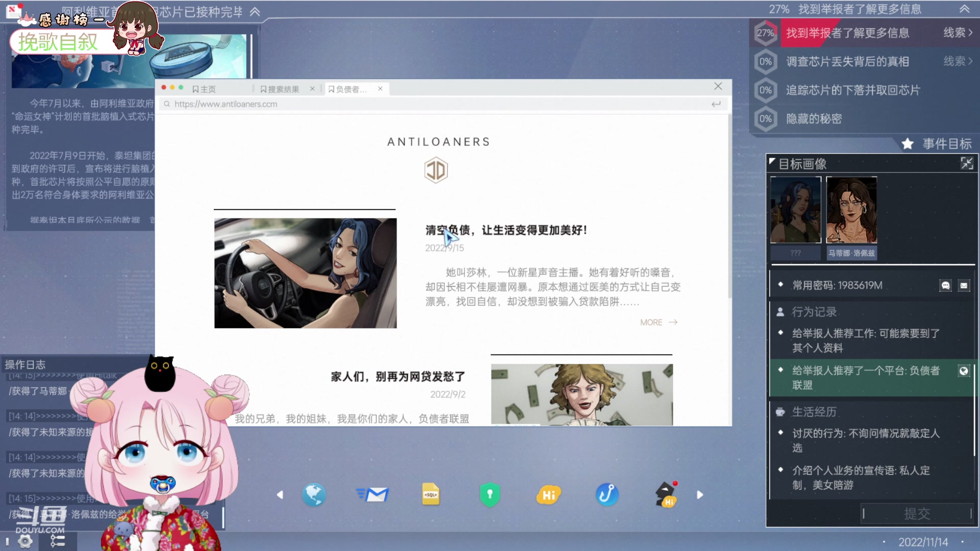This screenshot has height=551, width=980.
Task: Click the blue-haired woman driving photo
Action: 305,273
